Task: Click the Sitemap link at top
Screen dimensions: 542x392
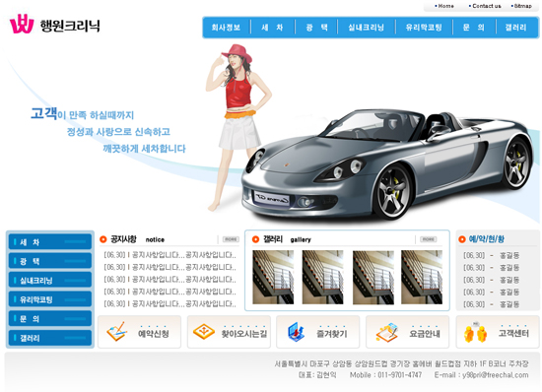Action: coord(521,6)
